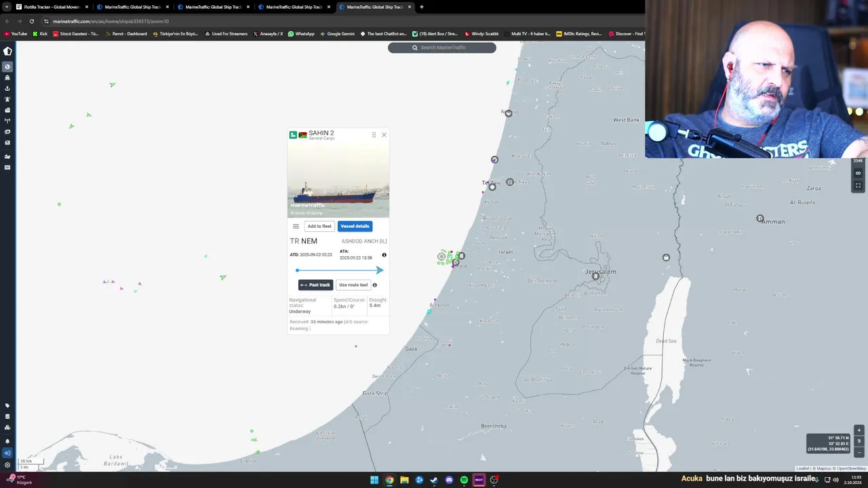868x488 pixels.
Task: Open the hamburger menu in vessel popup
Action: click(x=296, y=226)
